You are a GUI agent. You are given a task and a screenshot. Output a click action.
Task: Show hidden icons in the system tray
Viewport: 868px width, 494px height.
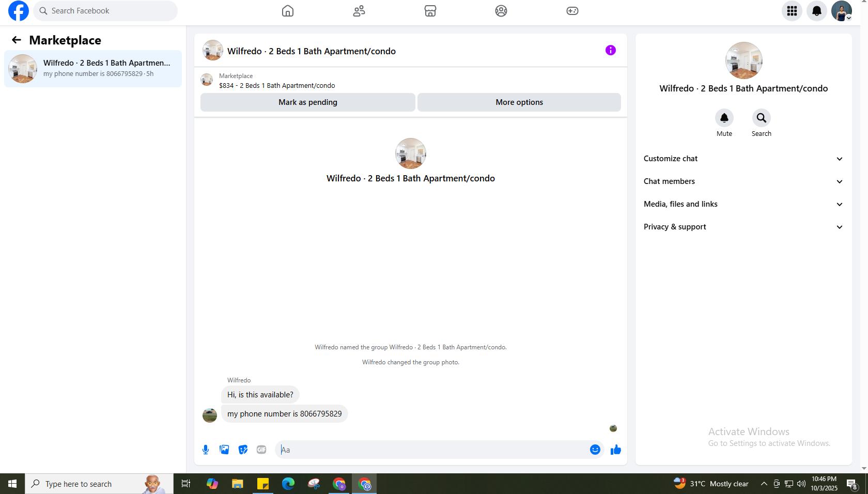click(764, 484)
